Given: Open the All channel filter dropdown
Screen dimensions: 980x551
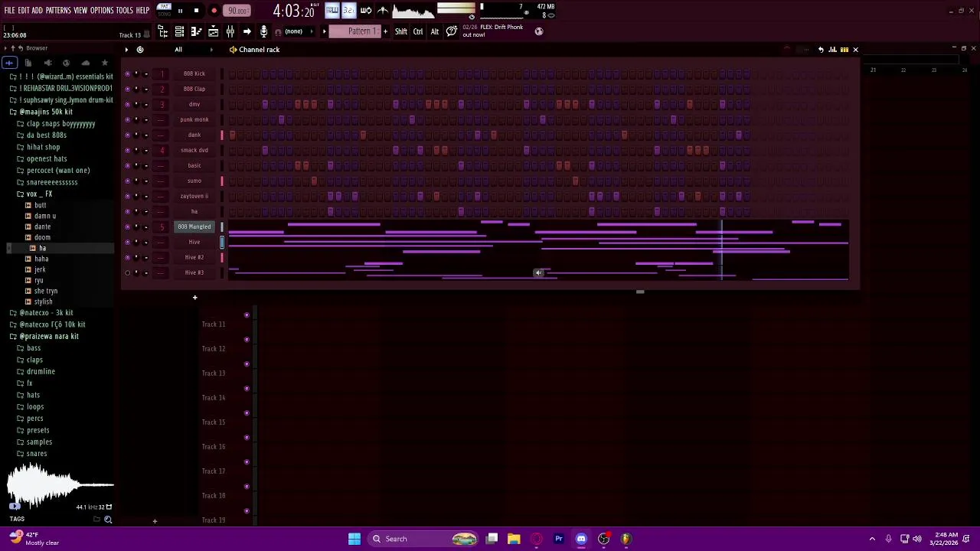Looking at the screenshot, I should click(x=178, y=50).
